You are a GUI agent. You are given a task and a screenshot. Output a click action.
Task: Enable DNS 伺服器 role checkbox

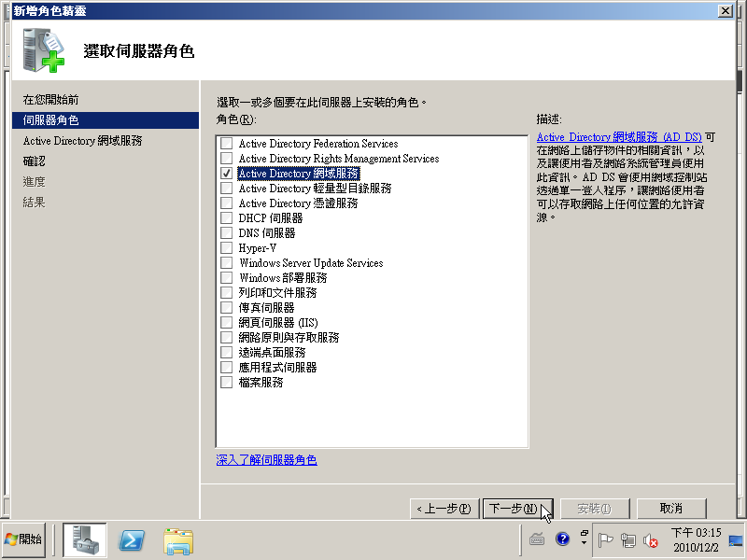(x=227, y=232)
